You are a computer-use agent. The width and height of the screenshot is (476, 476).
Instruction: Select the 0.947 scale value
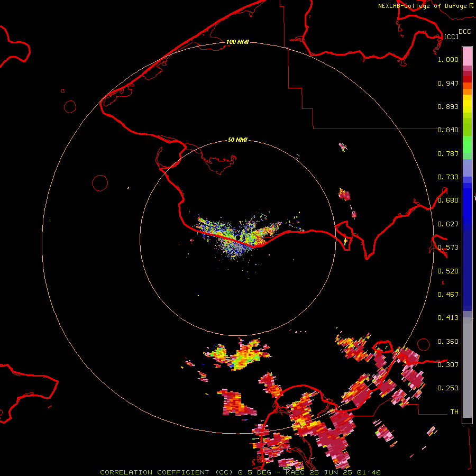coord(448,83)
